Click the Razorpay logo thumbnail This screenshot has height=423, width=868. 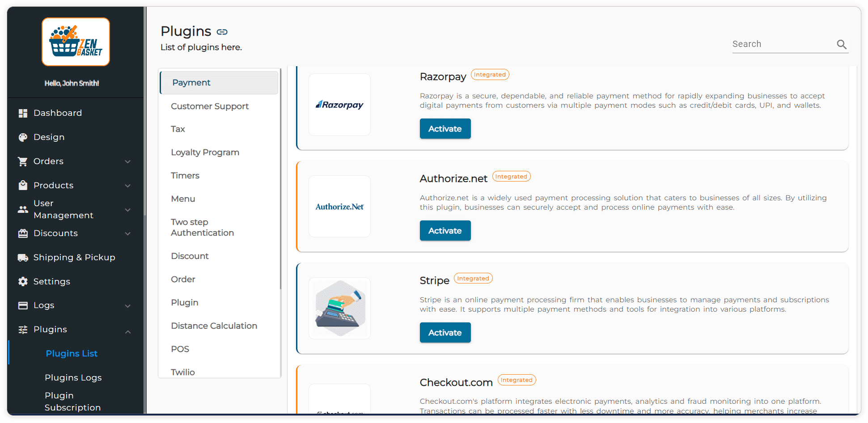pyautogui.click(x=339, y=105)
